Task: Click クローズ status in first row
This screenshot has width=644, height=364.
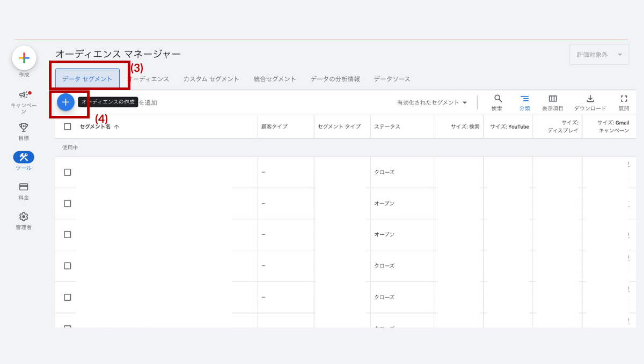Action: click(384, 172)
